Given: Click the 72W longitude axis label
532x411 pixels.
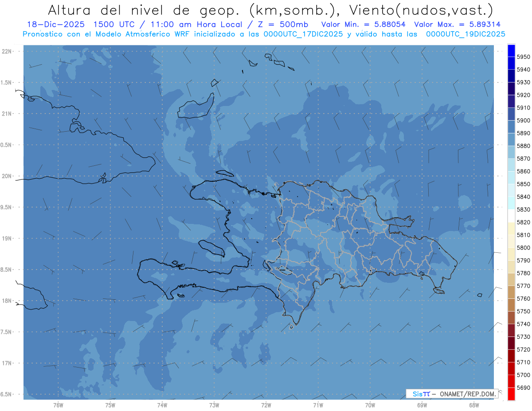Looking at the screenshot, I should tap(266, 405).
